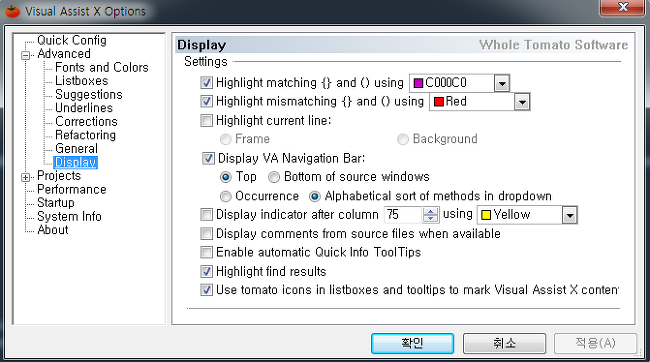Click the 취소 (Cancel) button
Image resolution: width=650 pixels, height=362 pixels.
(x=504, y=343)
